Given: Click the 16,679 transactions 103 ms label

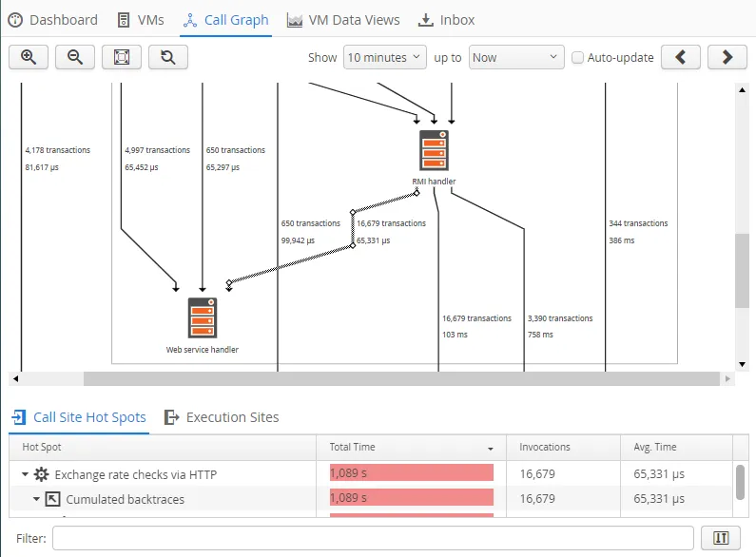Looking at the screenshot, I should click(x=476, y=326).
